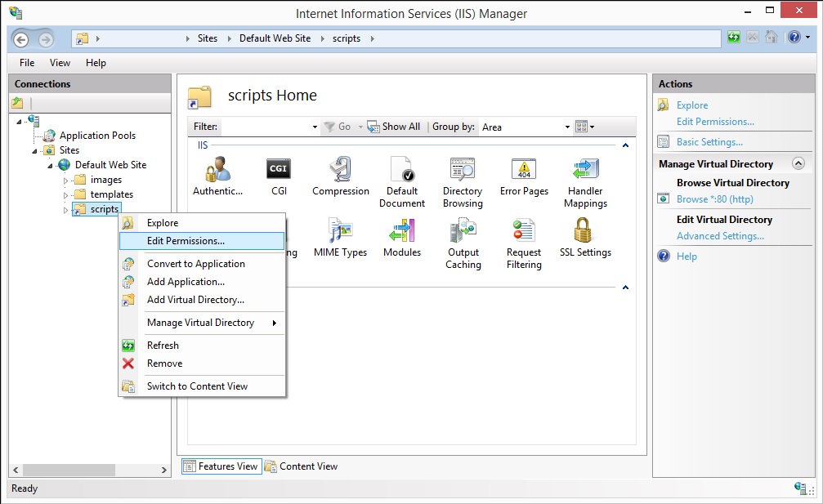Click the scripts Home folder icon
The height and width of the screenshot is (504, 823).
pyautogui.click(x=199, y=96)
